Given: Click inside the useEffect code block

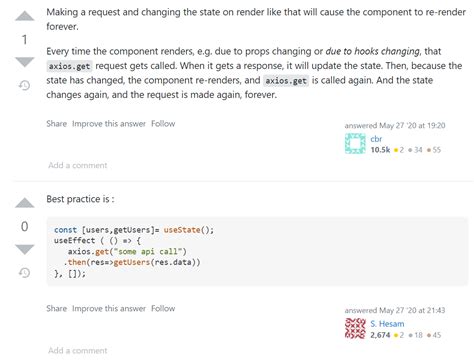Looking at the screenshot, I should pyautogui.click(x=257, y=252).
